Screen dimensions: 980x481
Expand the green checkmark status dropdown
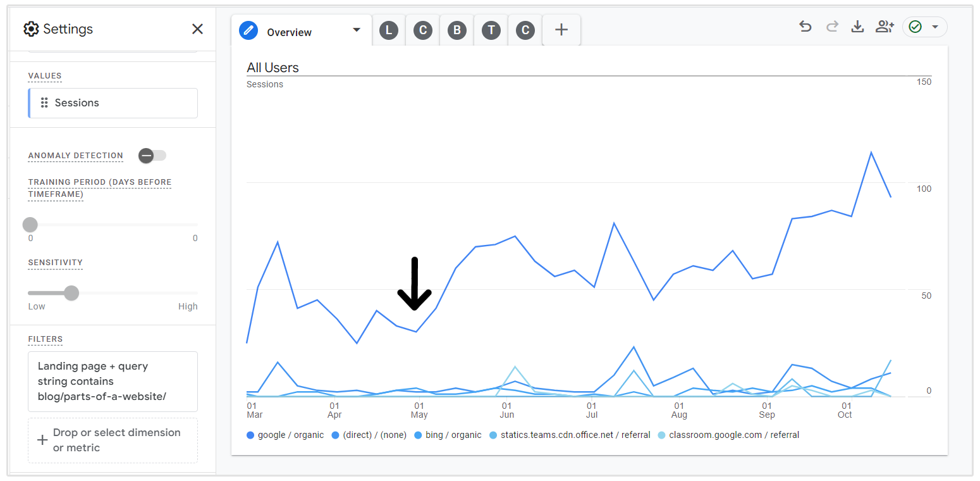(x=934, y=27)
